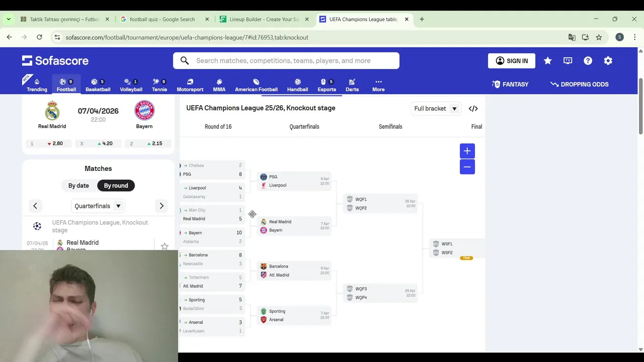
Task: Select the Trending sport tab
Action: point(37,85)
